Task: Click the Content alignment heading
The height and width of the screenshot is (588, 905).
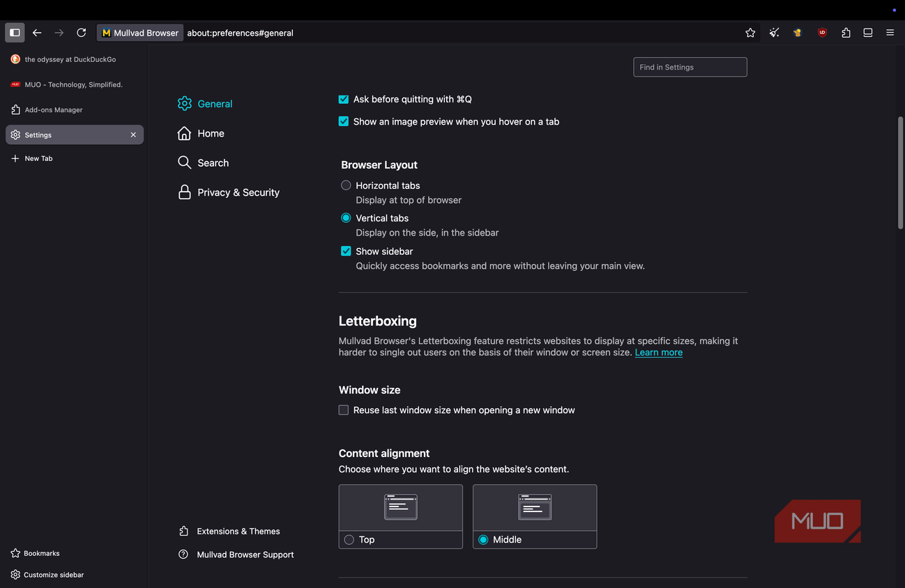Action: pos(384,454)
